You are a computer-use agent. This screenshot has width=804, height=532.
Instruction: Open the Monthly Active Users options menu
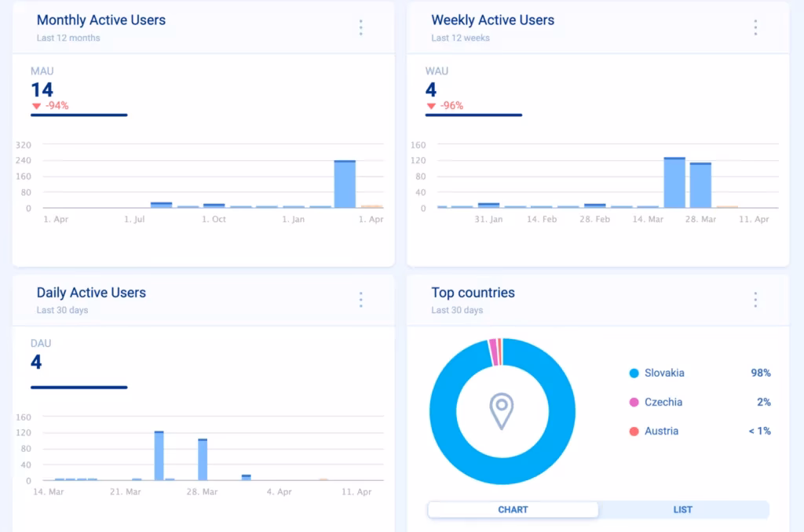(360, 27)
